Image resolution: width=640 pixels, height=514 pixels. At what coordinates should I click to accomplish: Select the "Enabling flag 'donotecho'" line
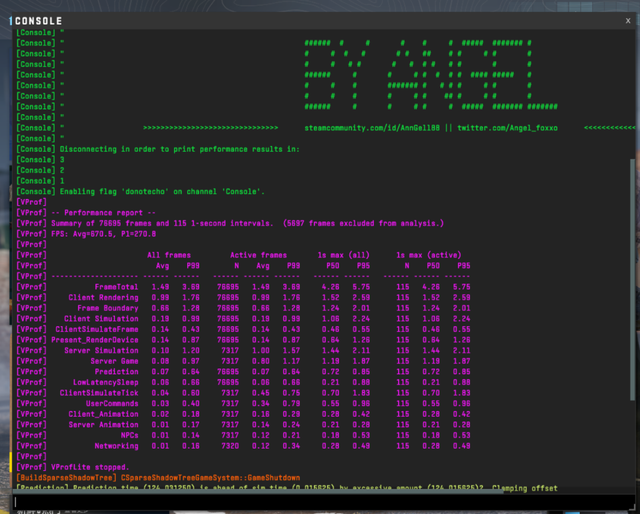[140, 191]
